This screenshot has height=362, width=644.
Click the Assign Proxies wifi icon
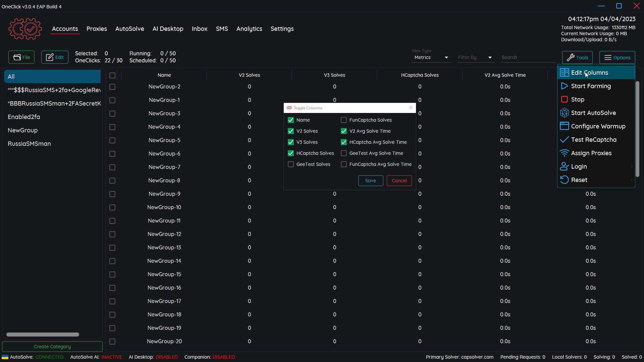click(x=565, y=153)
